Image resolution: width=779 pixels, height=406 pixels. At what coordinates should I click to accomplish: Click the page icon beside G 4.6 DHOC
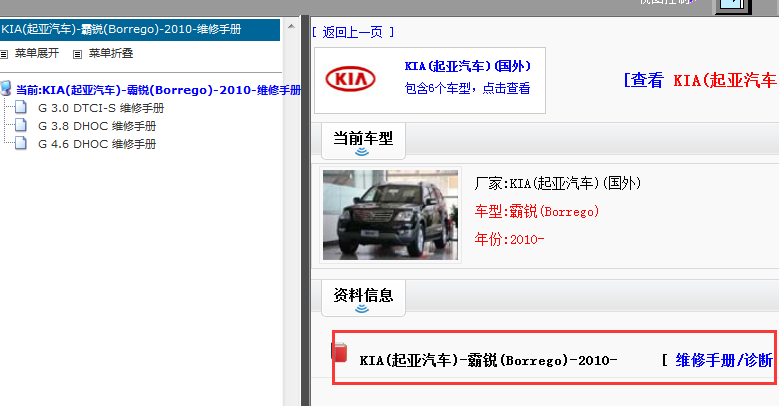pyautogui.click(x=21, y=143)
